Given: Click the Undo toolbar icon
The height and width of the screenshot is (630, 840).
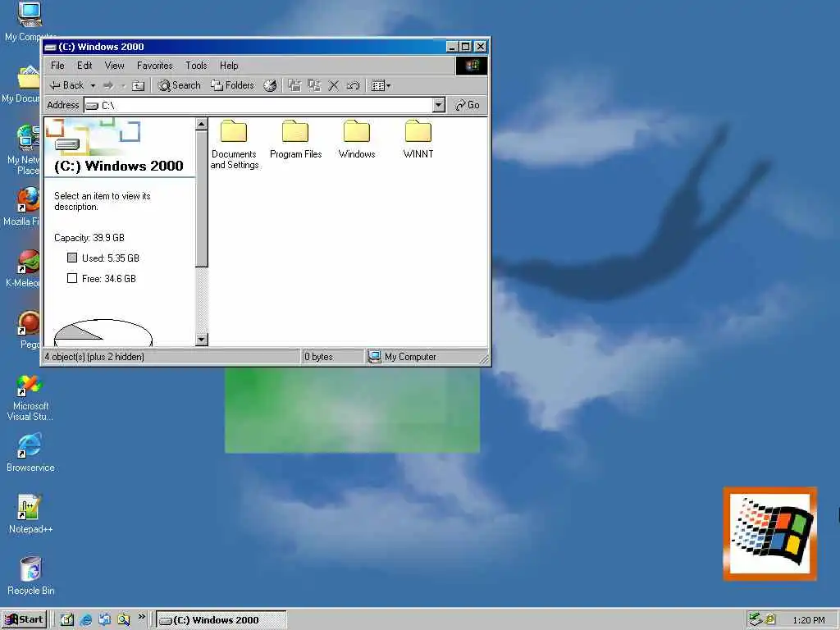Looking at the screenshot, I should tap(353, 85).
